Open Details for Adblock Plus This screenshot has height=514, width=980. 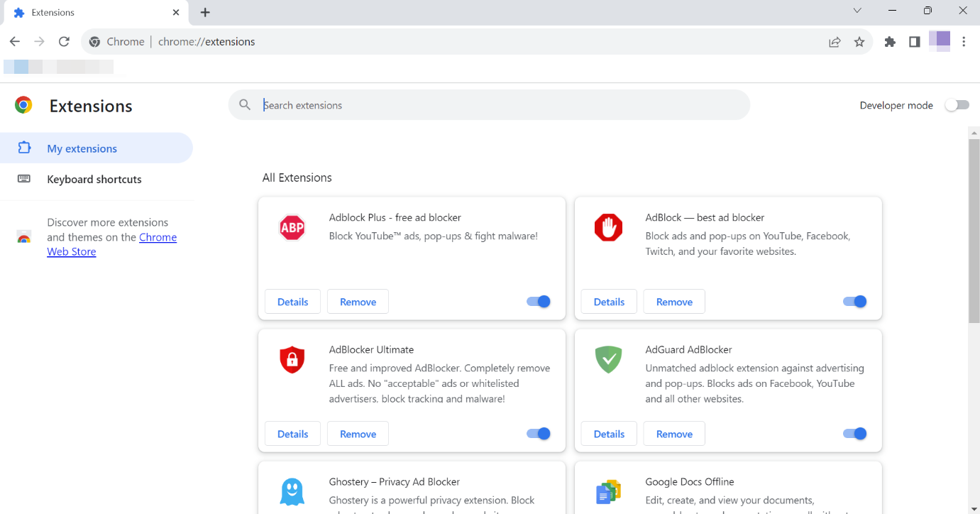292,302
